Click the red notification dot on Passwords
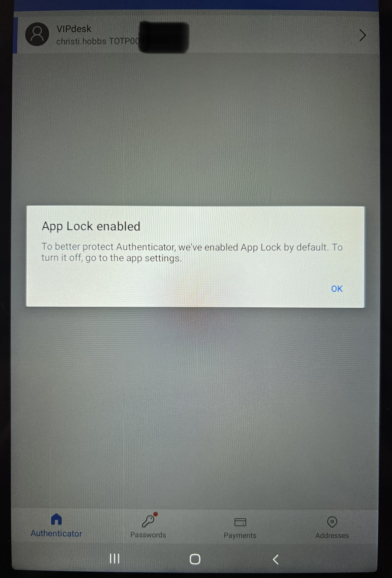 (155, 514)
